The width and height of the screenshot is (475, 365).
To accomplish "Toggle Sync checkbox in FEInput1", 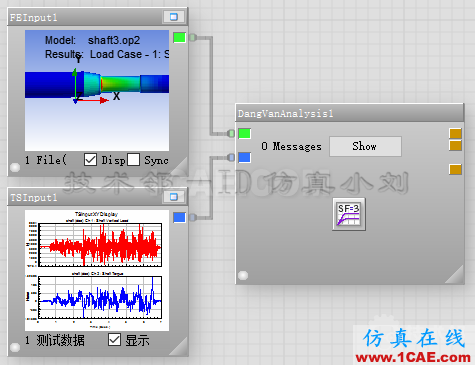I will [133, 160].
